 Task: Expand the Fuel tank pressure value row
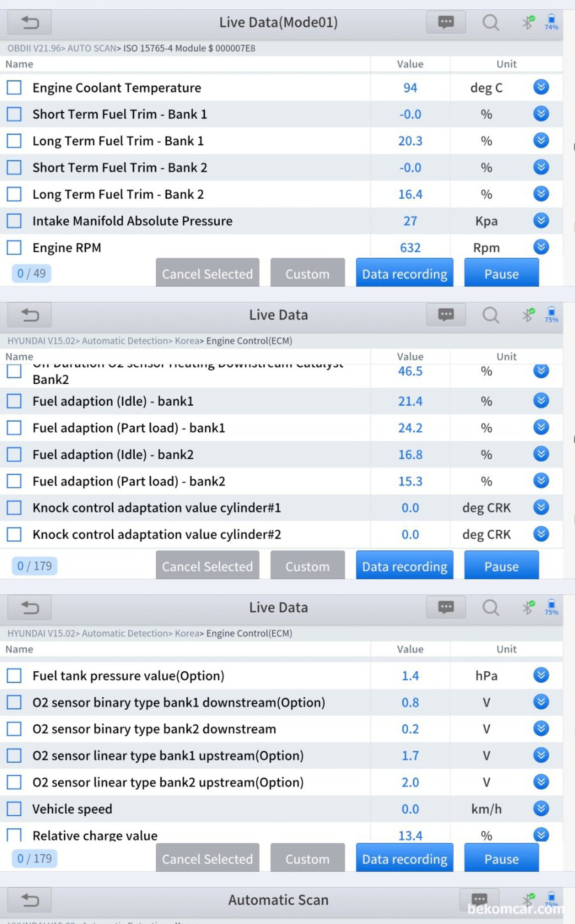point(541,675)
